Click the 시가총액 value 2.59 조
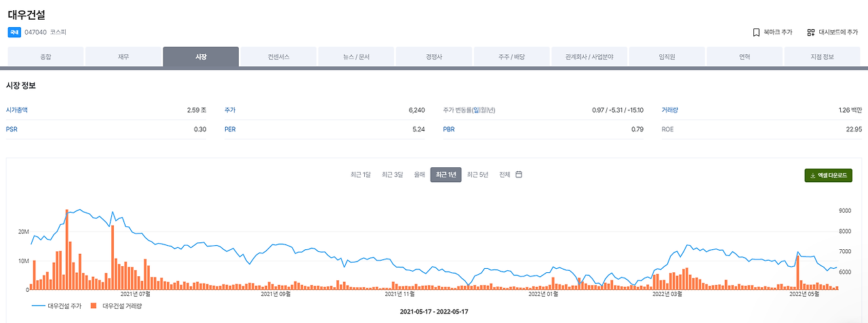This screenshot has height=323, width=868. [197, 110]
